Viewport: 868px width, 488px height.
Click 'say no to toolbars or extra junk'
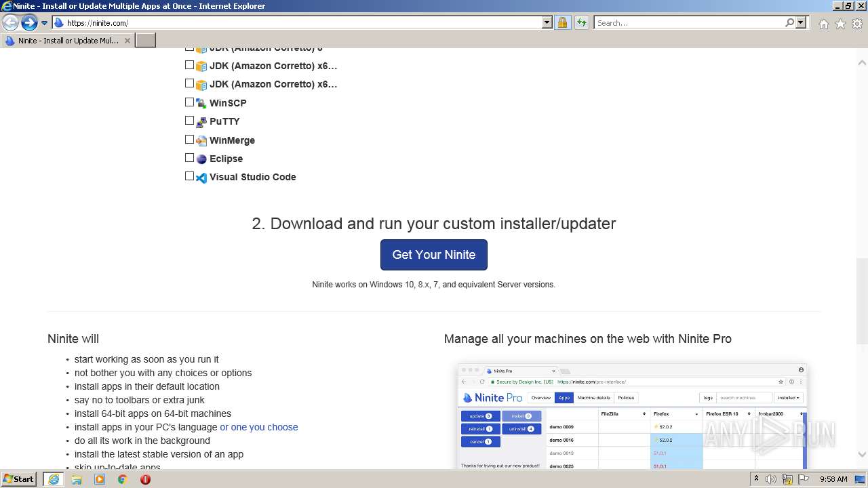point(140,400)
